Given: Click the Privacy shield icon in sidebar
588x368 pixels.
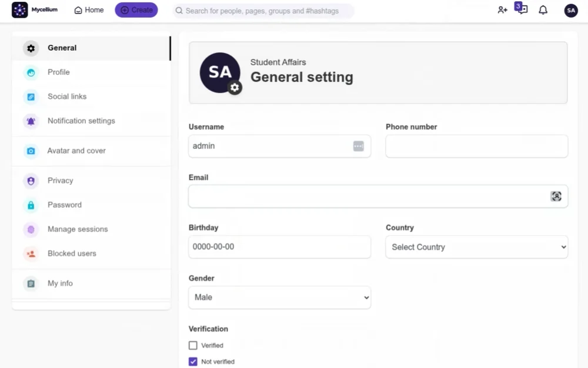Looking at the screenshot, I should coord(31,181).
